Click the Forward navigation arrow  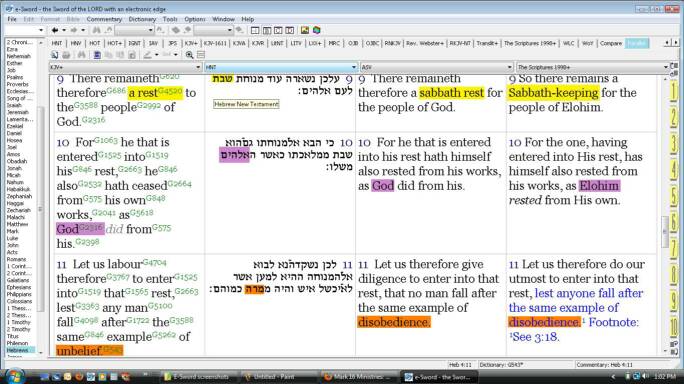(x=74, y=30)
